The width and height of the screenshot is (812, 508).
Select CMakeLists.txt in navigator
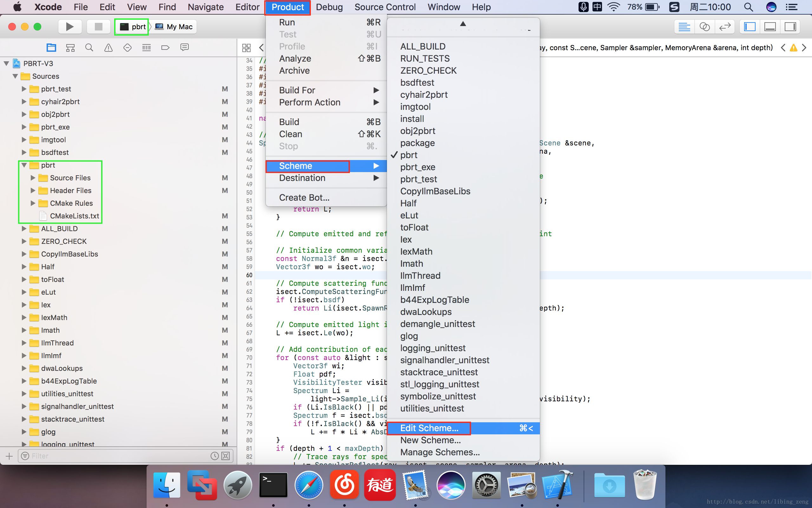click(74, 216)
